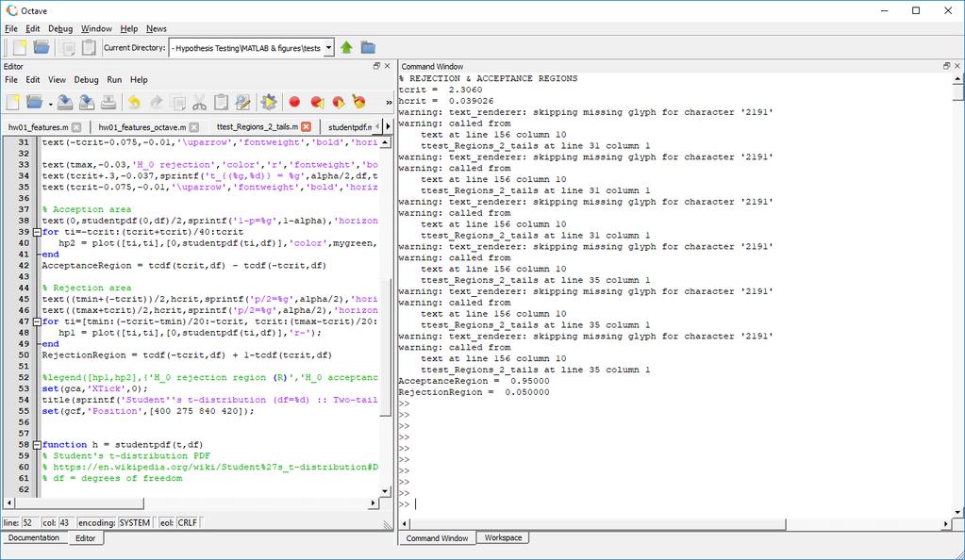
Task: Select the bottom Editor tab
Action: pos(86,538)
